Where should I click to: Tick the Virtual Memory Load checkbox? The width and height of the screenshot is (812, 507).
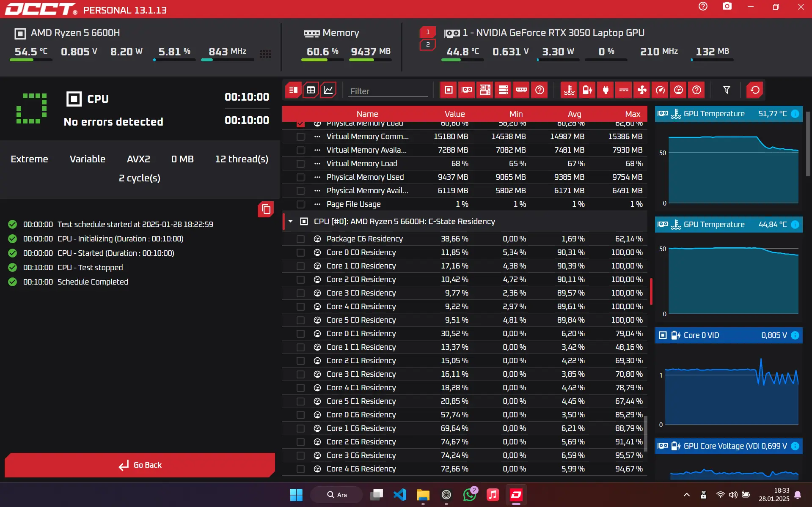[x=300, y=164]
